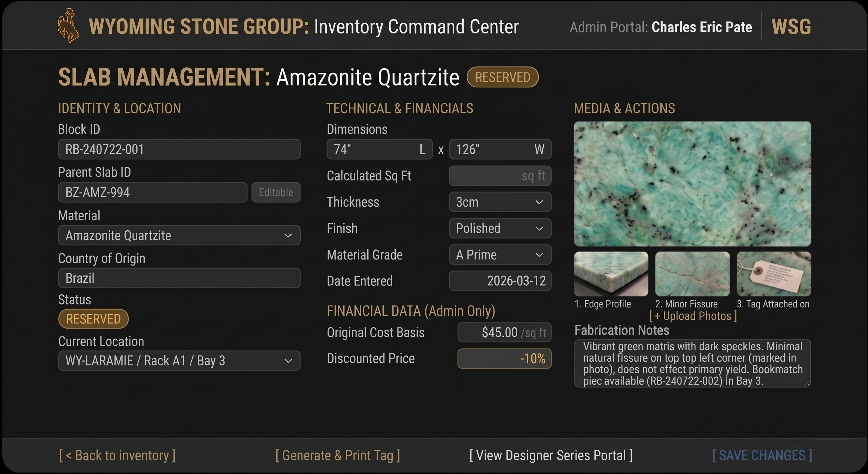This screenshot has height=474, width=868.
Task: Select the Minor Fissure thumbnail
Action: pyautogui.click(x=692, y=274)
